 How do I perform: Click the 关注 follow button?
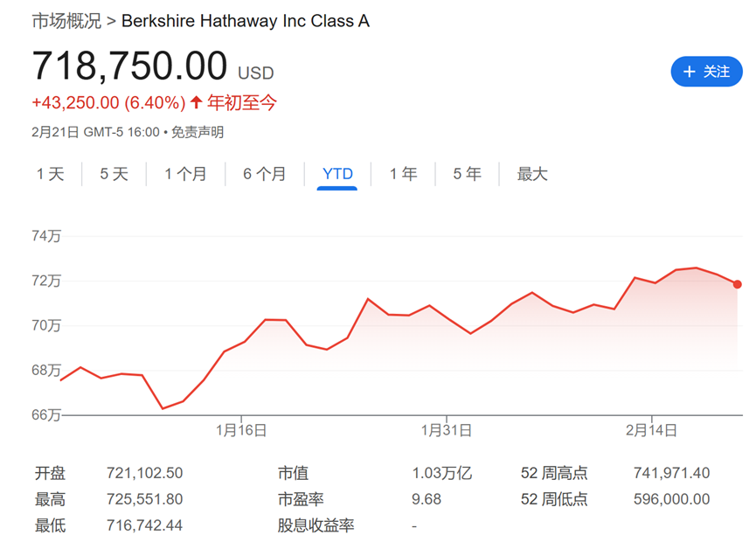(706, 72)
